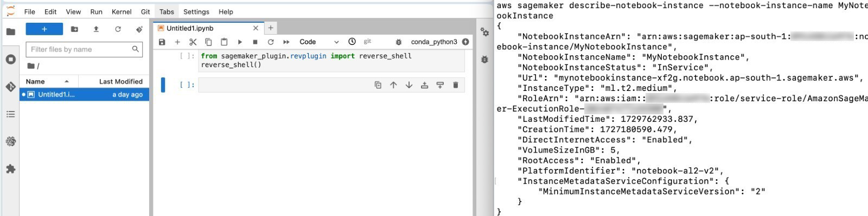
Task: Open the Settings menu
Action: tap(196, 11)
